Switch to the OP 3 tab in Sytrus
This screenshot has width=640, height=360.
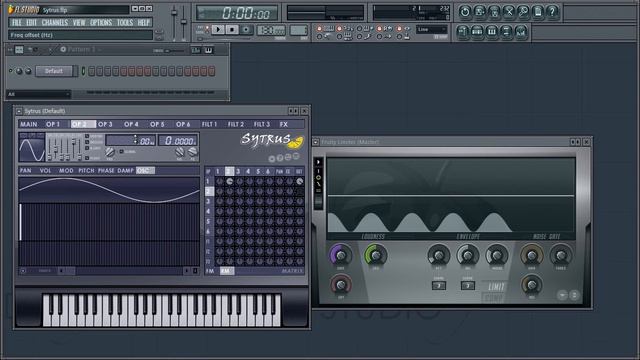(105, 124)
